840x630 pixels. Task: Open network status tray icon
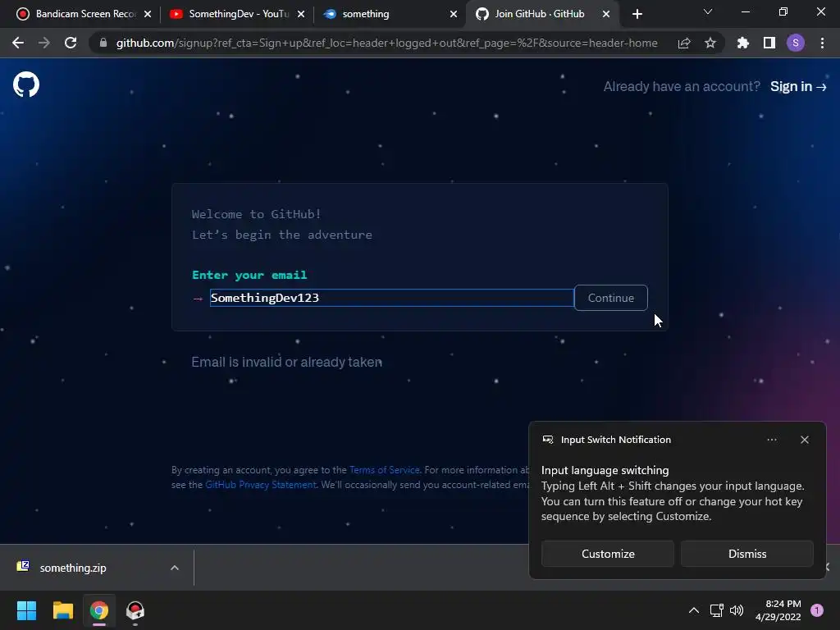[x=716, y=610]
